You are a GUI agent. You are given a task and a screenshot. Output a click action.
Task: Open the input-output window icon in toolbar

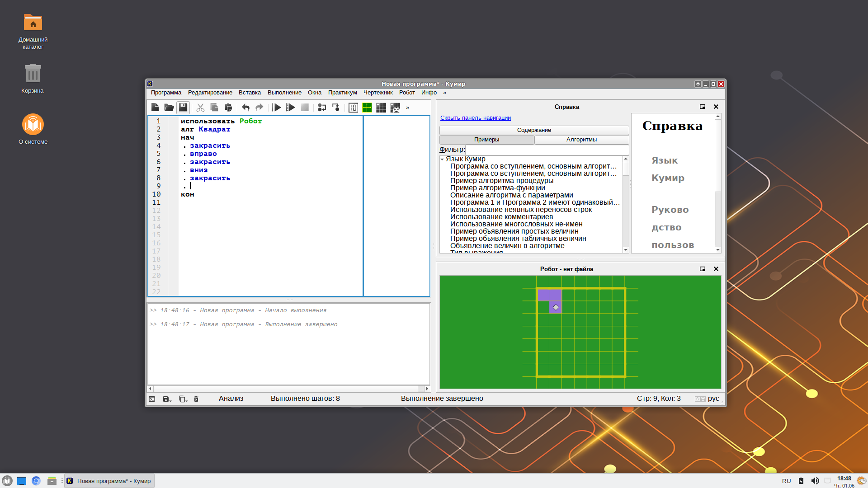point(354,108)
